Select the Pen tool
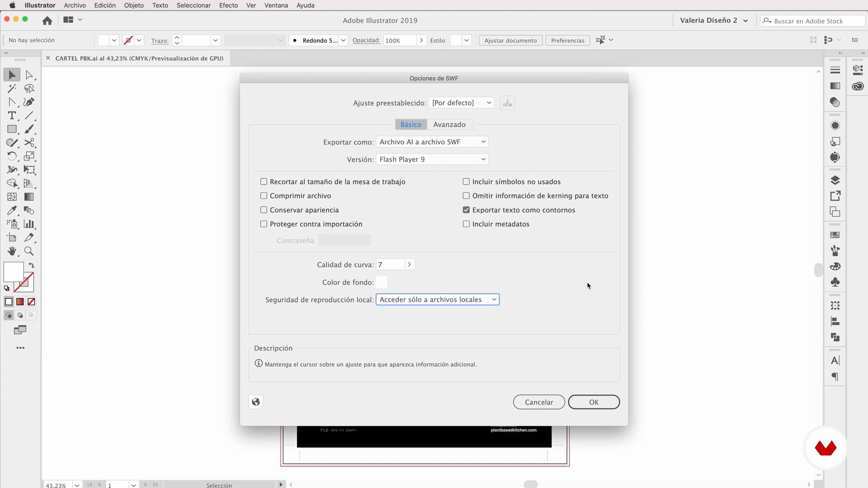 29,102
